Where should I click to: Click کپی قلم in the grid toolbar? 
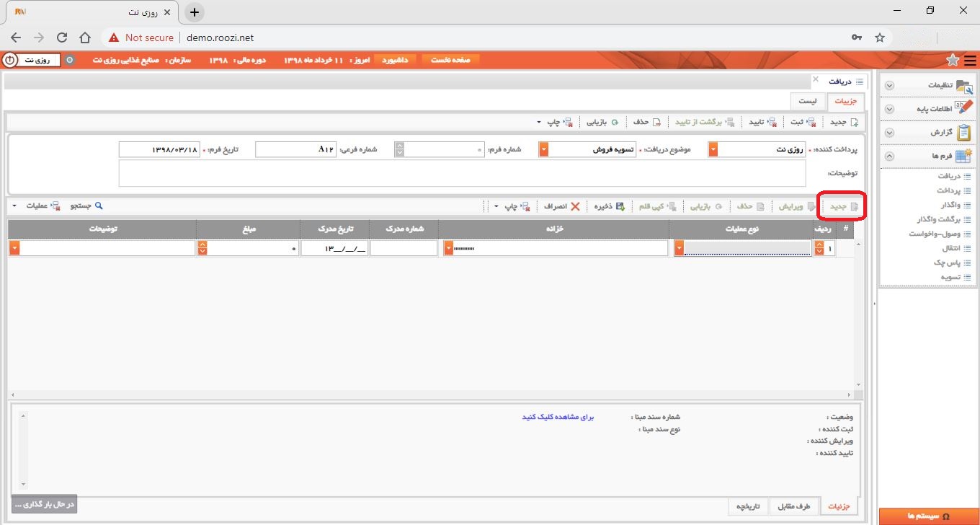point(657,206)
